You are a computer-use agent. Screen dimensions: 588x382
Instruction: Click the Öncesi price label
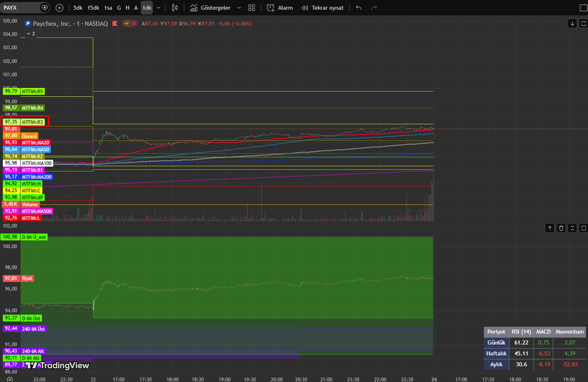pos(29,136)
